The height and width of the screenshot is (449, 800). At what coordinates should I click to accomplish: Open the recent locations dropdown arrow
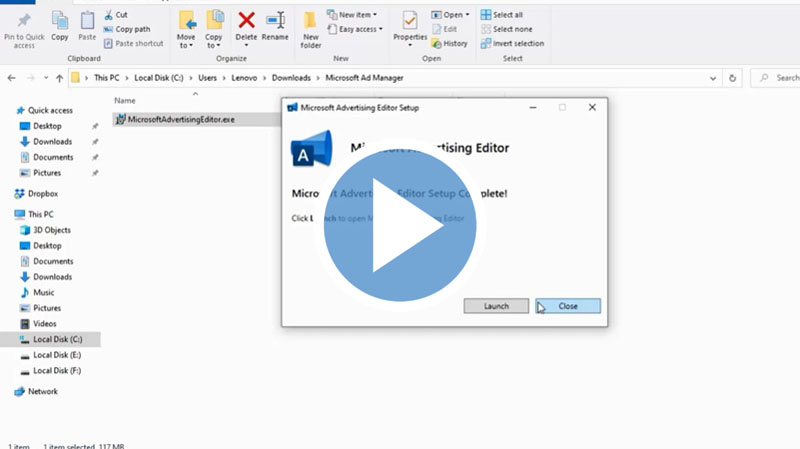(x=46, y=78)
